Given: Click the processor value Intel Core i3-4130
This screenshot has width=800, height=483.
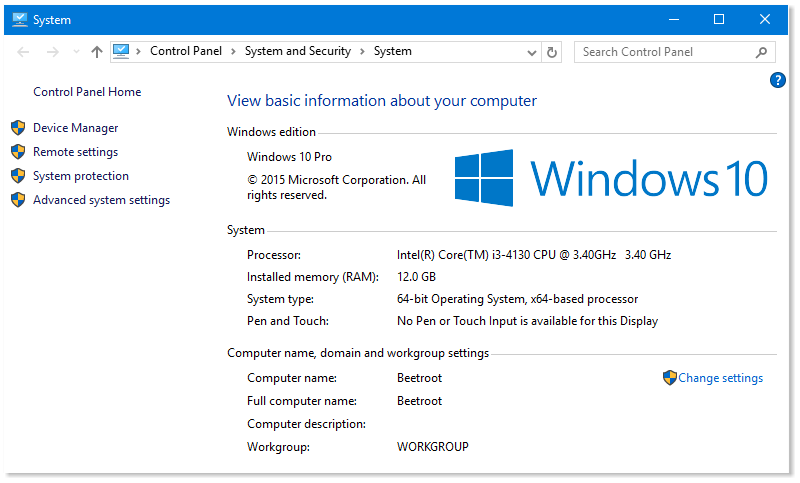Looking at the screenshot, I should (x=534, y=255).
